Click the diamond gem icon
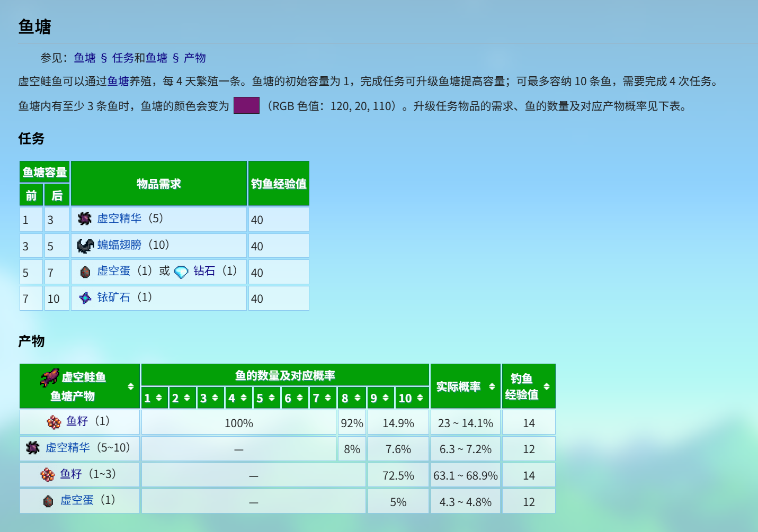This screenshot has height=532, width=758. click(181, 272)
